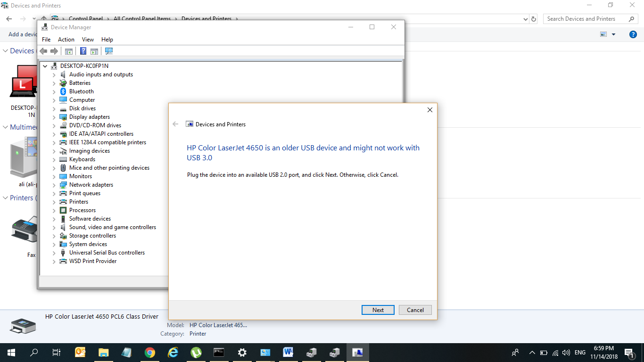Click the Cancel button in the dialog
Screen dimensions: 644x362
point(415,310)
